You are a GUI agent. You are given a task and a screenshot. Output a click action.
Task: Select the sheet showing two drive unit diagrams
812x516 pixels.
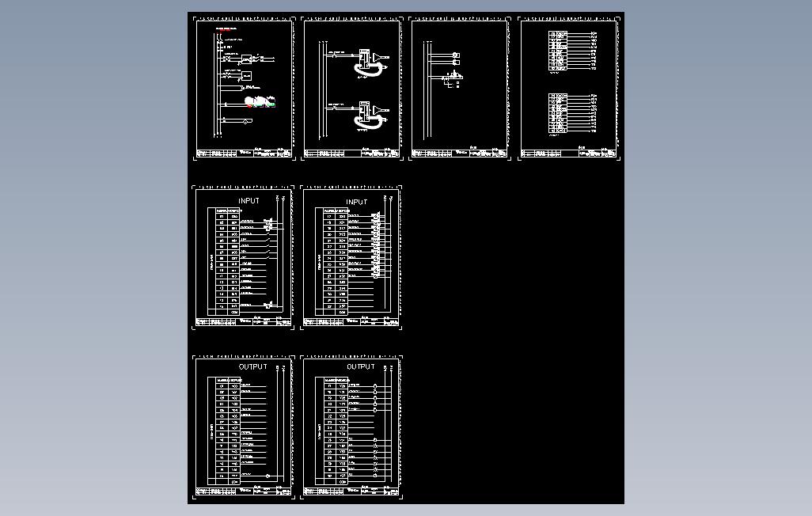[x=352, y=89]
